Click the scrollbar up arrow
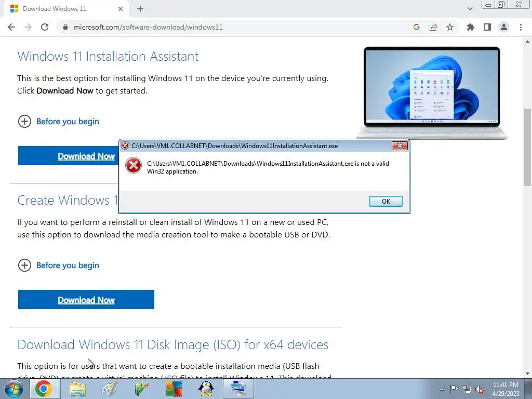This screenshot has width=532, height=399. [527, 42]
